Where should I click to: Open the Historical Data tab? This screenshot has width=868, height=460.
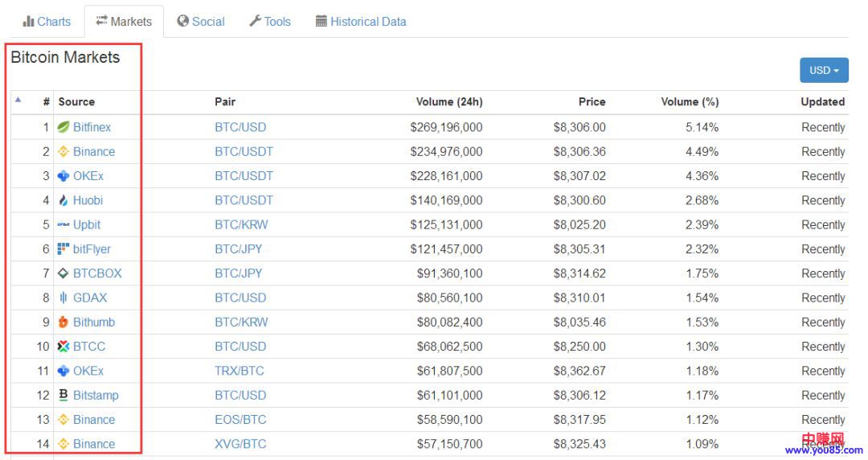(361, 22)
